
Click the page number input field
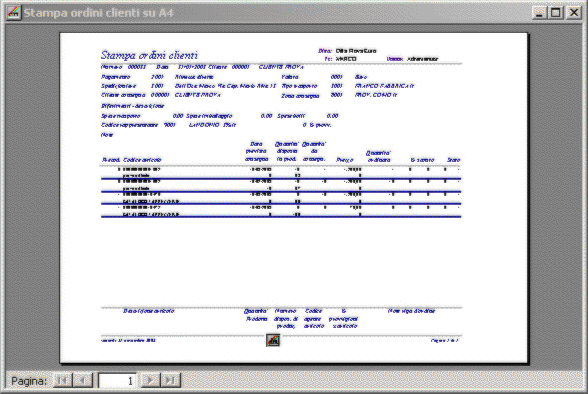[x=117, y=381]
